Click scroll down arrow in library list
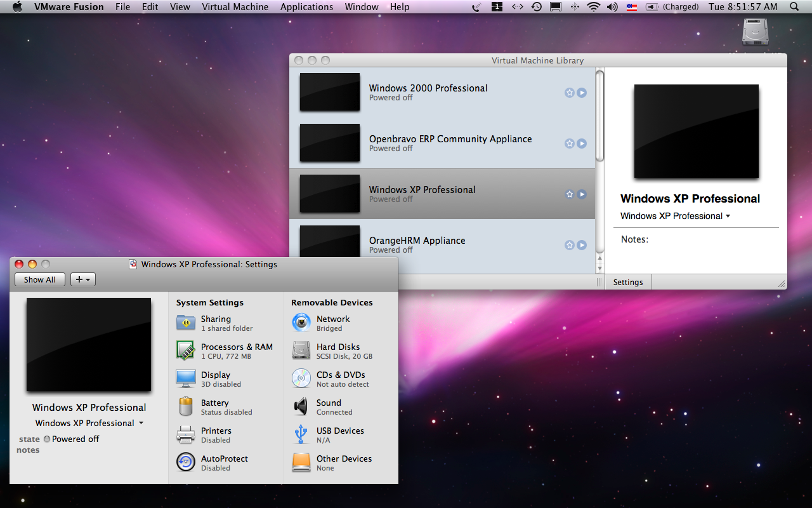Viewport: 812px width, 508px height. coord(599,268)
